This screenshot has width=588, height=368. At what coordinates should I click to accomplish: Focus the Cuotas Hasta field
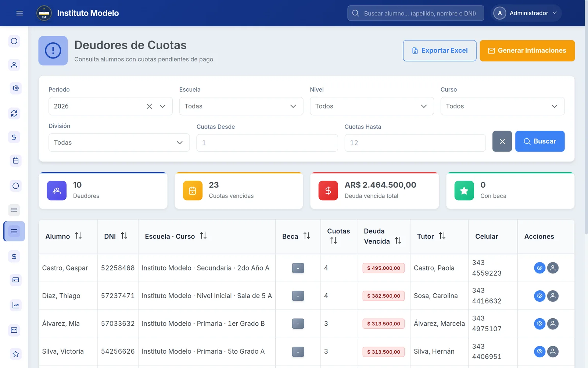(x=415, y=143)
